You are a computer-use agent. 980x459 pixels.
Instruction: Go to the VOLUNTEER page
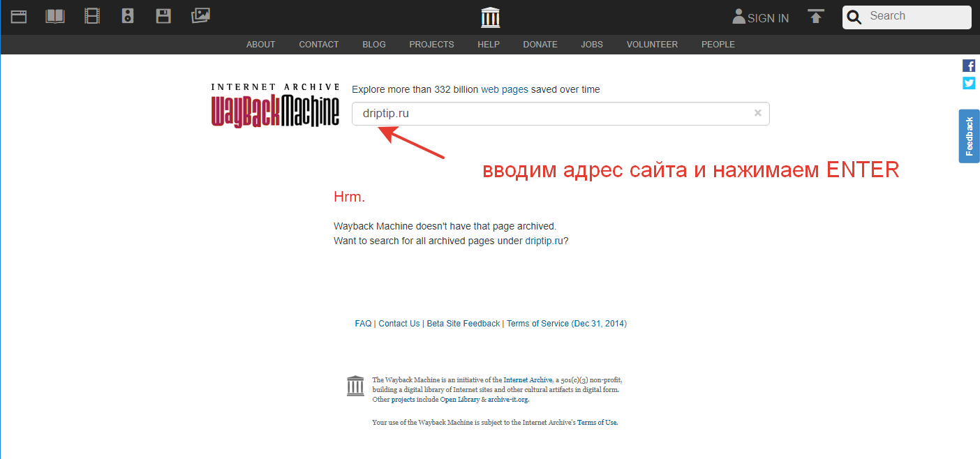pos(652,45)
